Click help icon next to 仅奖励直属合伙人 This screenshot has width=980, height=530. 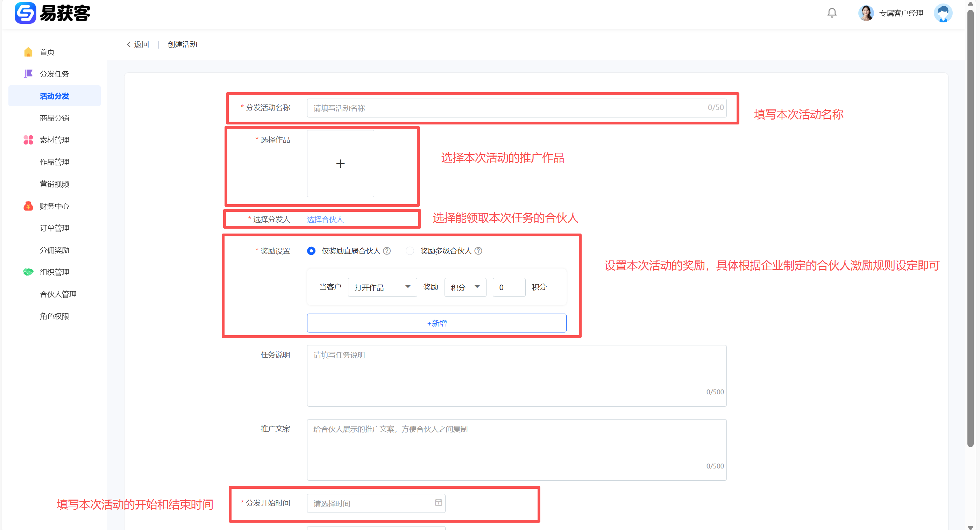pos(387,251)
